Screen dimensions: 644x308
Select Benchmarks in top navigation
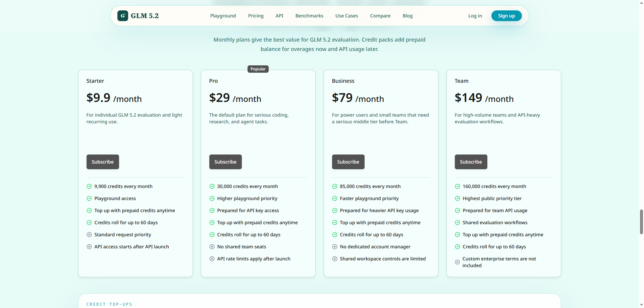click(x=309, y=16)
